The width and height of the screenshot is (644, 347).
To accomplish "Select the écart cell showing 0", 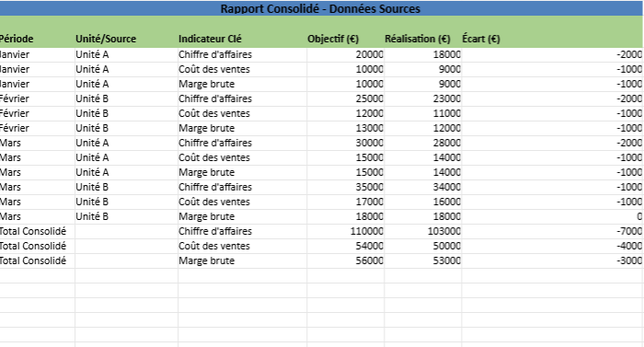I will pyautogui.click(x=552, y=216).
